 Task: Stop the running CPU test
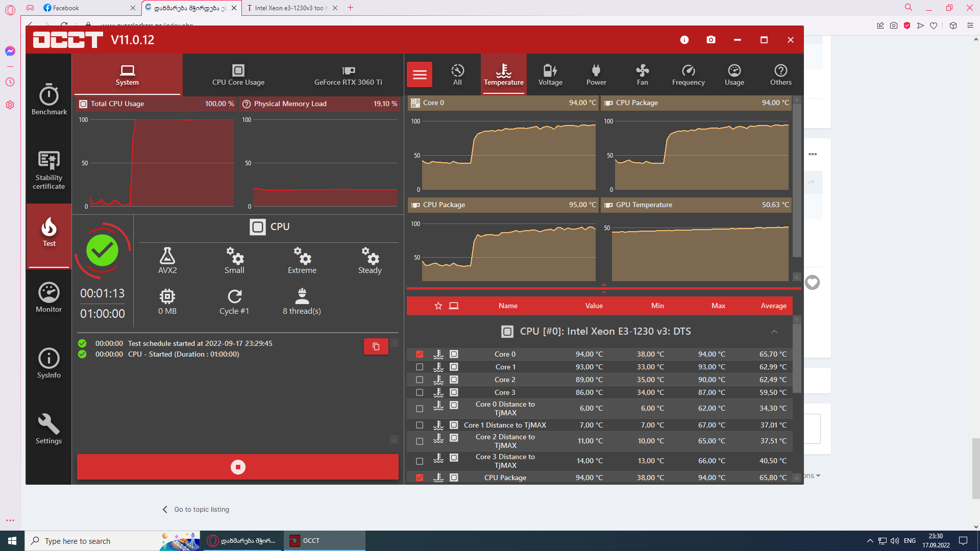(238, 467)
